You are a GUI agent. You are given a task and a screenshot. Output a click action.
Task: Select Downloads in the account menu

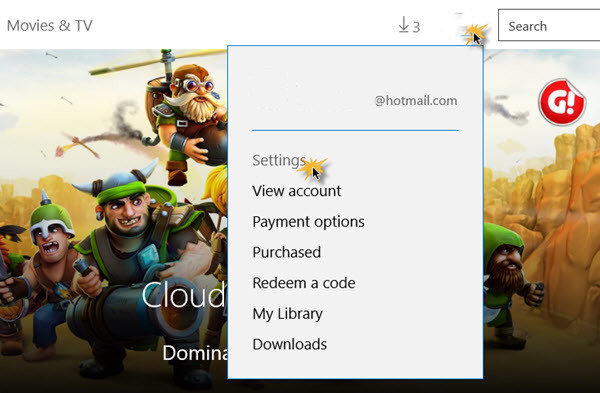[290, 344]
